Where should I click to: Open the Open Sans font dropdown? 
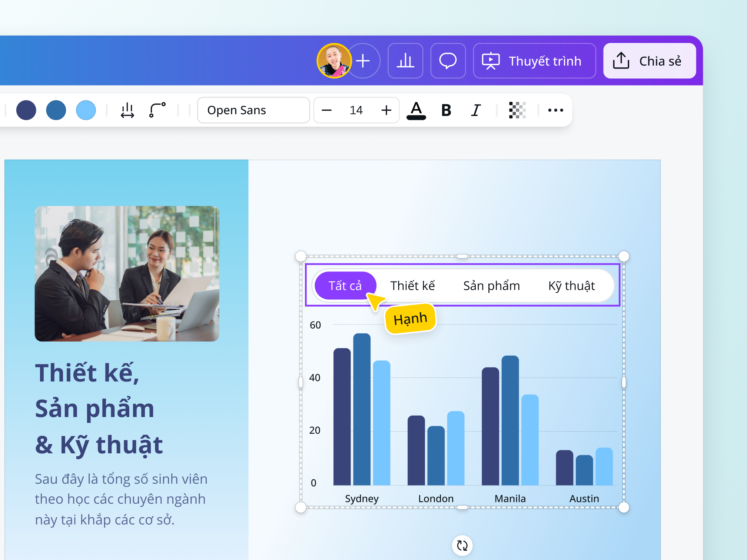(253, 110)
